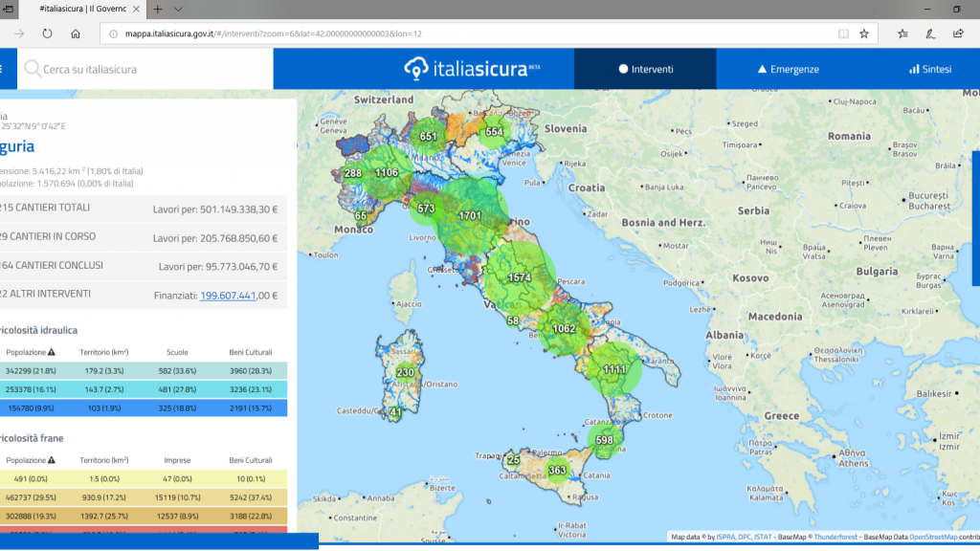The image size is (980, 551).
Task: Add page to favorites star icon
Action: point(864,33)
